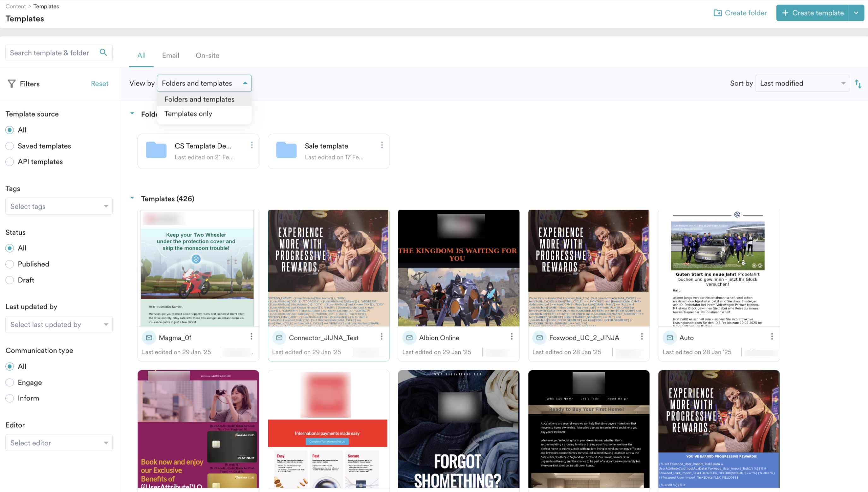Focus the Search template & folder field
868x492 pixels.
[x=51, y=53]
